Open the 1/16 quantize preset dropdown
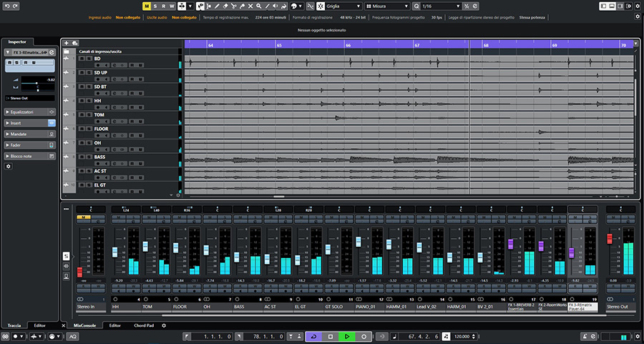The width and height of the screenshot is (644, 344). pos(437,6)
